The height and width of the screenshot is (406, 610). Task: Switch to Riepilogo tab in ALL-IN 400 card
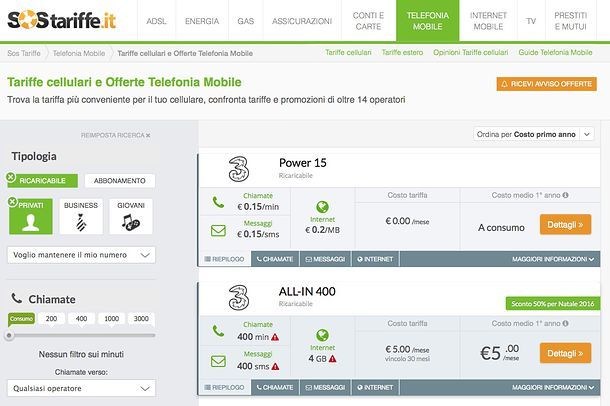(224, 387)
